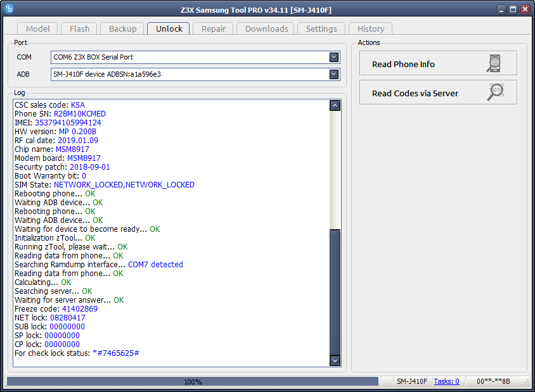The width and height of the screenshot is (535, 392).
Task: Click Read Phone Info button
Action: click(438, 64)
